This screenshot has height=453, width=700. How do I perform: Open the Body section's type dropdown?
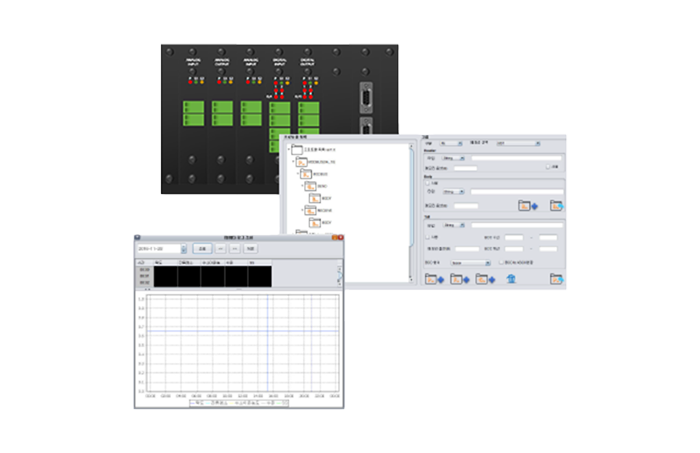pyautogui.click(x=453, y=191)
